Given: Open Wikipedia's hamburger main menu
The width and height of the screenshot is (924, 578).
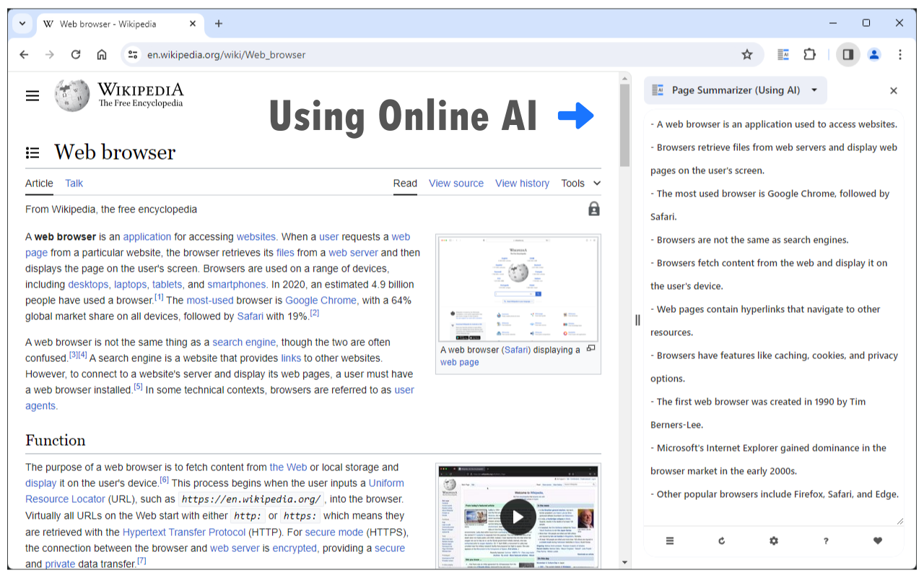Looking at the screenshot, I should [32, 95].
